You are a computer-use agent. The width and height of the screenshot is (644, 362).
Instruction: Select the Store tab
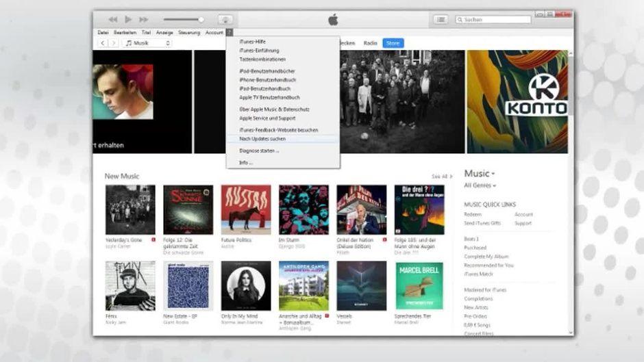click(393, 43)
